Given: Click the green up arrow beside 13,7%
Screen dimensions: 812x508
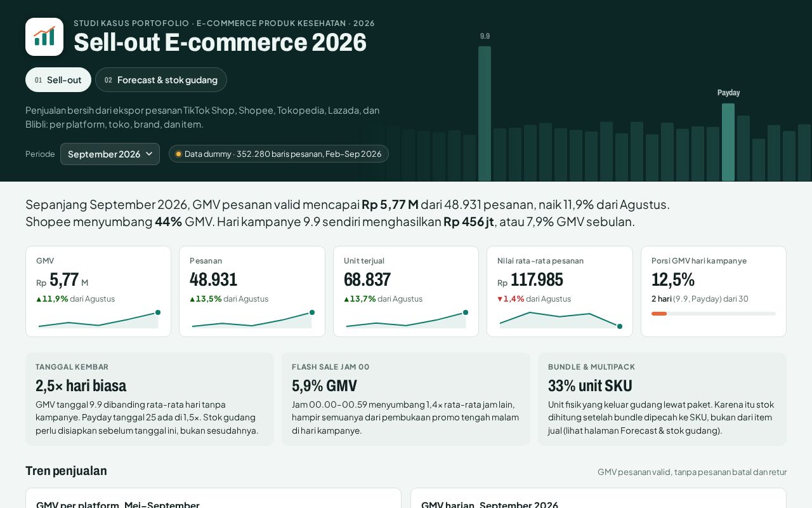Looking at the screenshot, I should point(346,299).
